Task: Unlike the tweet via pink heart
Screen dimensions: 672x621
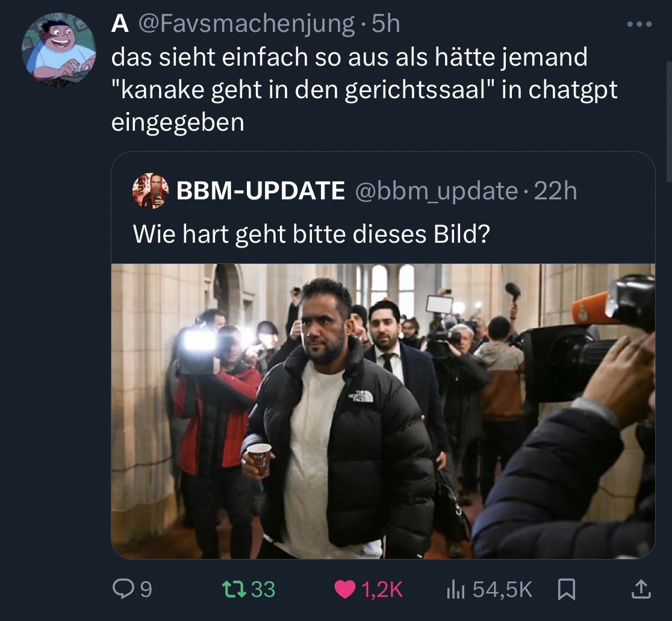Action: pyautogui.click(x=344, y=589)
